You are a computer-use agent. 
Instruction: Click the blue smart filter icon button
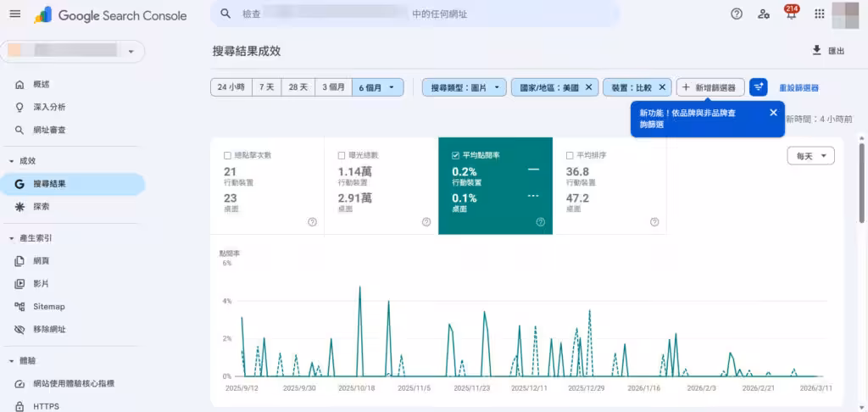coord(758,87)
